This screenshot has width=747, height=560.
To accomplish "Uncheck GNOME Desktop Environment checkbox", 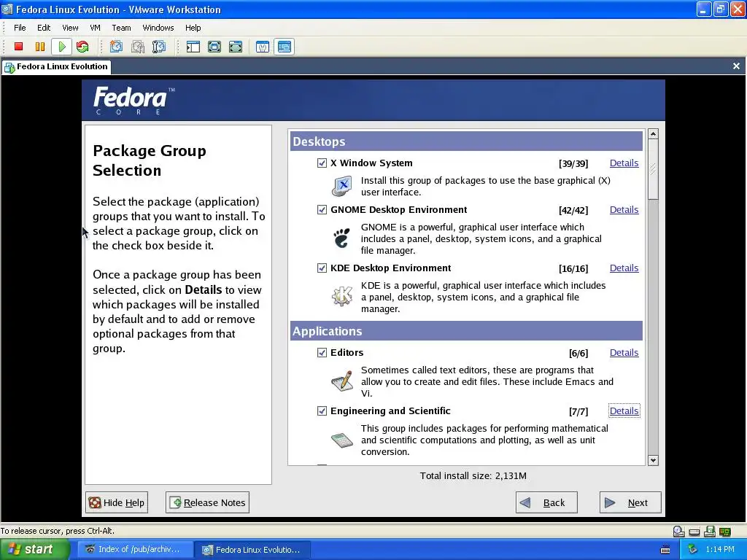I will pyautogui.click(x=322, y=210).
